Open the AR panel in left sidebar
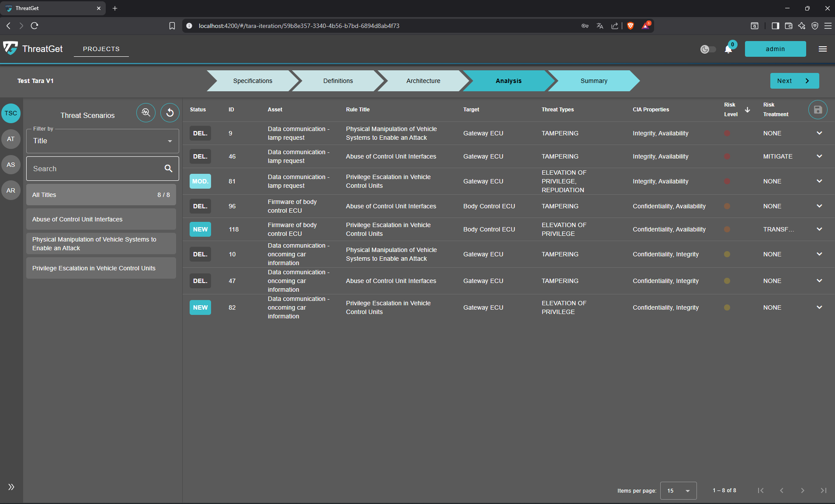 [10, 190]
